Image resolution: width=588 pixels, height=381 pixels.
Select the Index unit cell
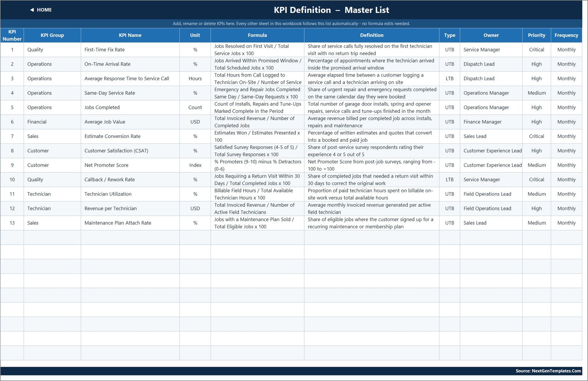[x=195, y=165]
